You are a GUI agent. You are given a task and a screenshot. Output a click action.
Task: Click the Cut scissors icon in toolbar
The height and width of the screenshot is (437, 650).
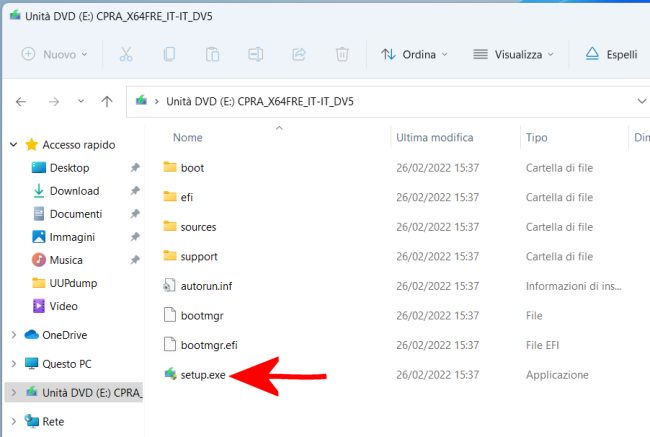(x=126, y=54)
